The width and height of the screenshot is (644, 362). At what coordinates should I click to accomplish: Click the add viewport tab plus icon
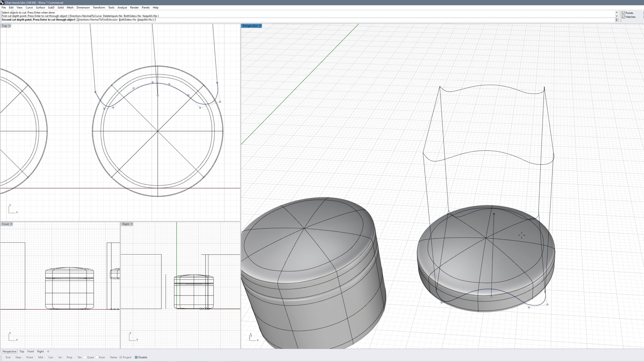(x=48, y=351)
